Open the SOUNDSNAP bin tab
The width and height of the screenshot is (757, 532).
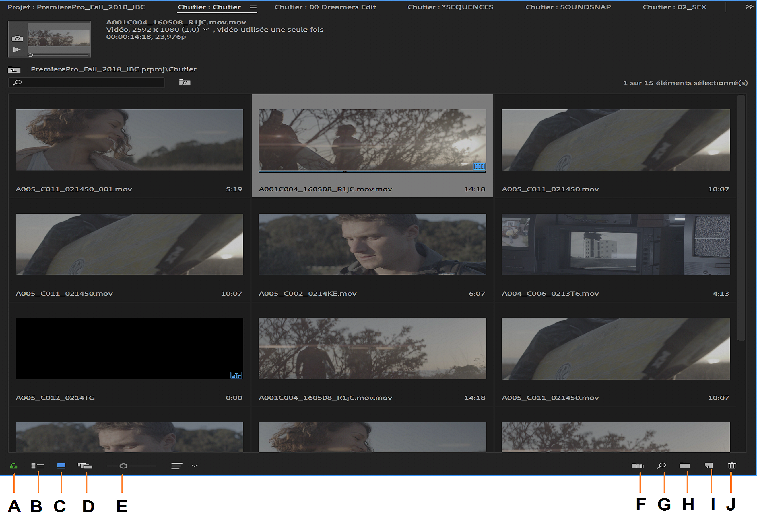[x=568, y=7]
